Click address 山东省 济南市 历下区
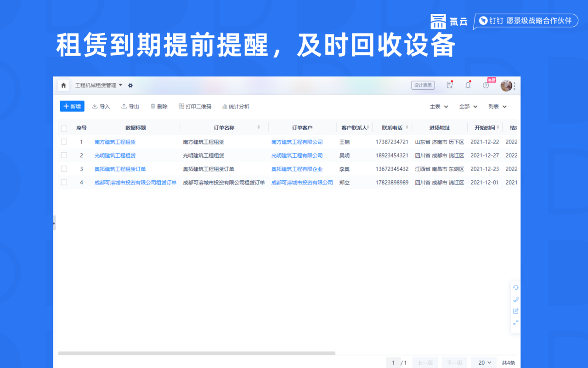 coord(440,142)
